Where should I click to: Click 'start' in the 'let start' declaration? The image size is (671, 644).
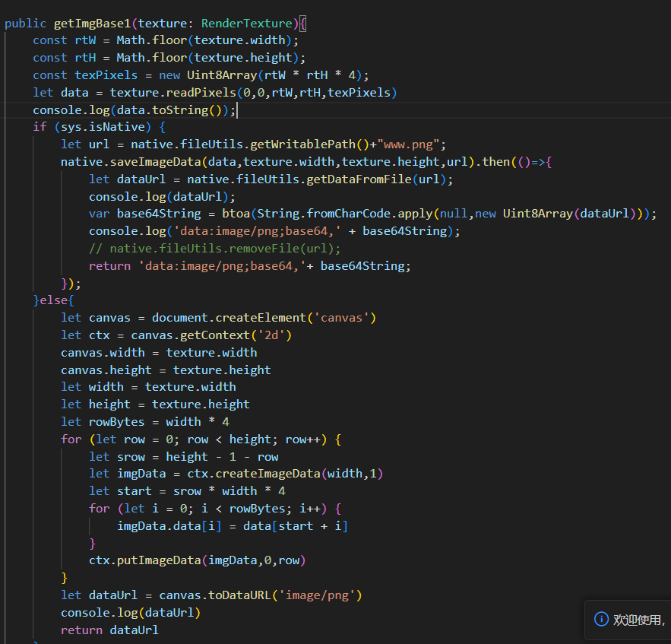pos(135,491)
